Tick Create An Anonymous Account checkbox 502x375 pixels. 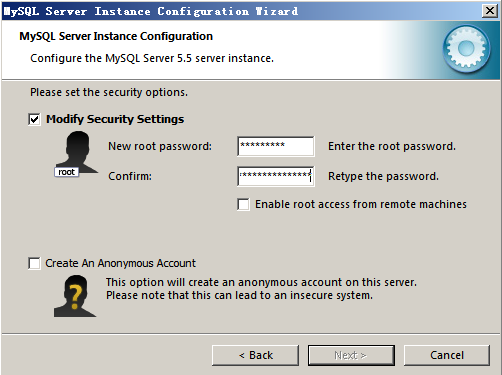pos(34,263)
